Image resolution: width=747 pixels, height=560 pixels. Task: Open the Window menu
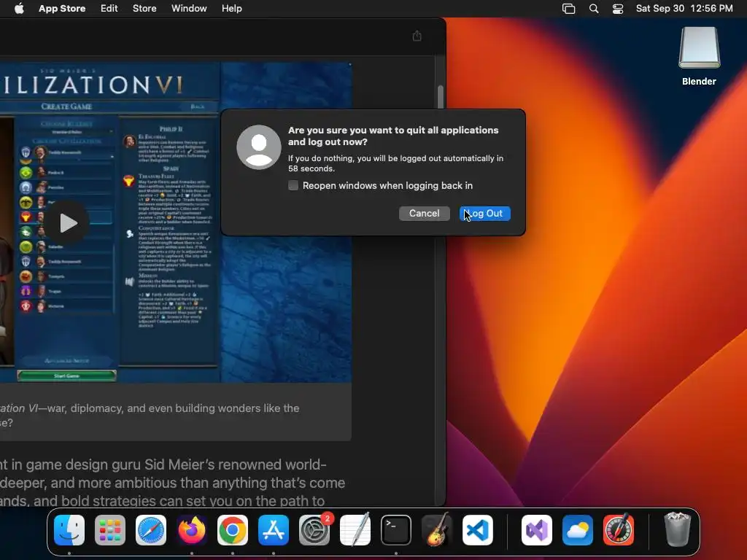189,8
